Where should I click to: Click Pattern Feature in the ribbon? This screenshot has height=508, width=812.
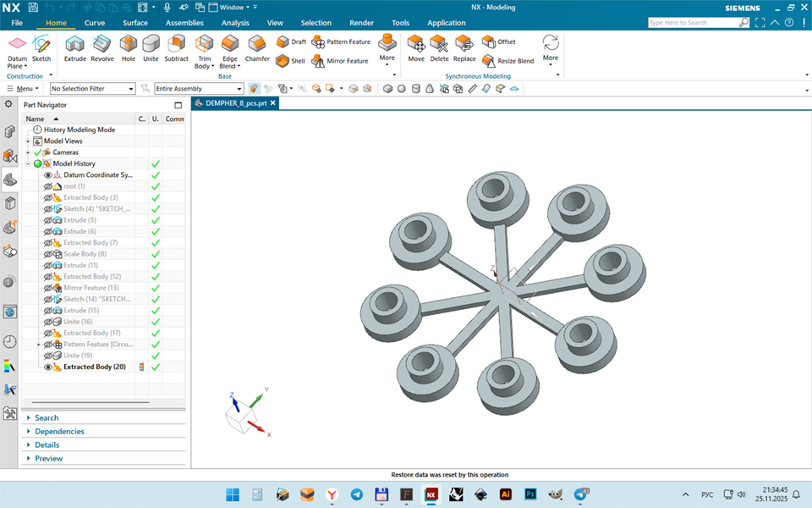pos(341,41)
